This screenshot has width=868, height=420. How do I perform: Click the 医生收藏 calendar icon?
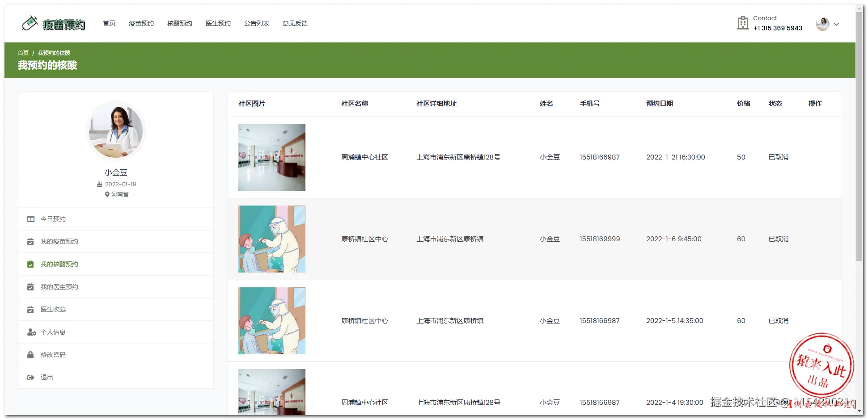[30, 310]
